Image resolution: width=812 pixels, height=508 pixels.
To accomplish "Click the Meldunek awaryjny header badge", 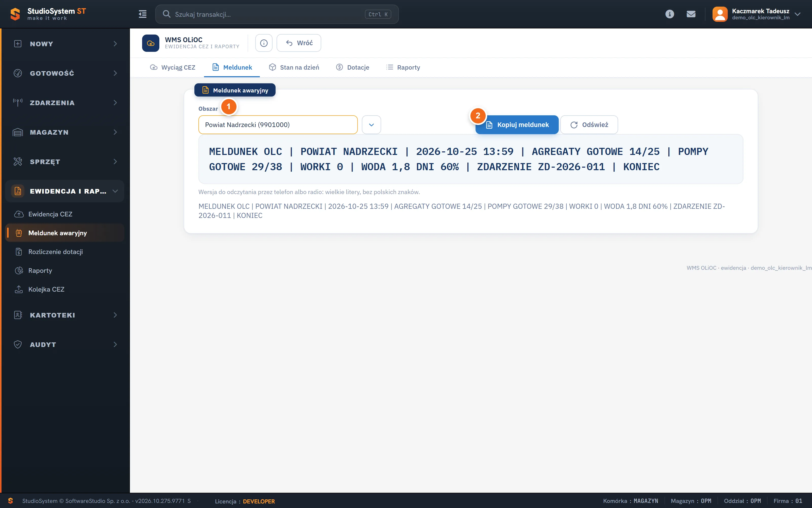I will click(235, 90).
